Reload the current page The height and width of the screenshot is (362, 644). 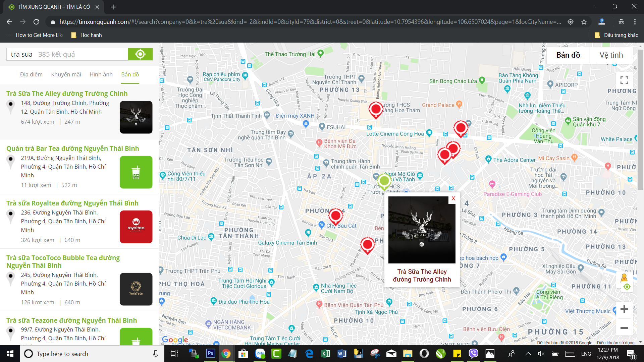click(36, 22)
